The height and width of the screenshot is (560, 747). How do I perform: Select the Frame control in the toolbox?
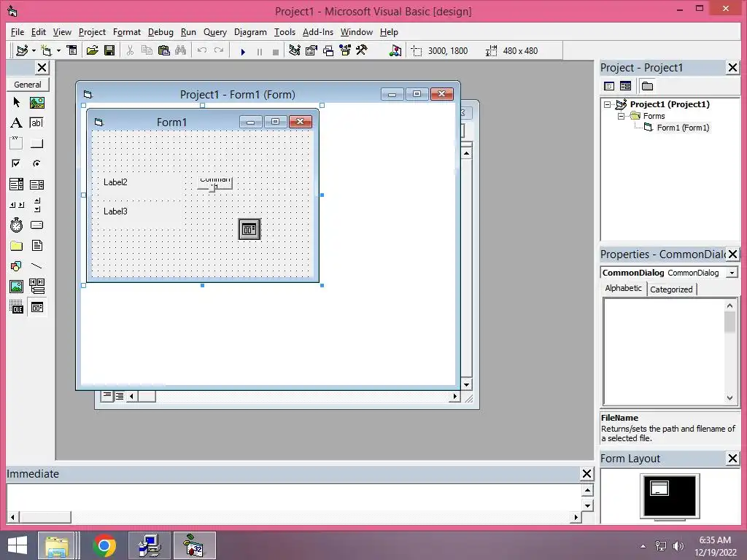point(16,144)
